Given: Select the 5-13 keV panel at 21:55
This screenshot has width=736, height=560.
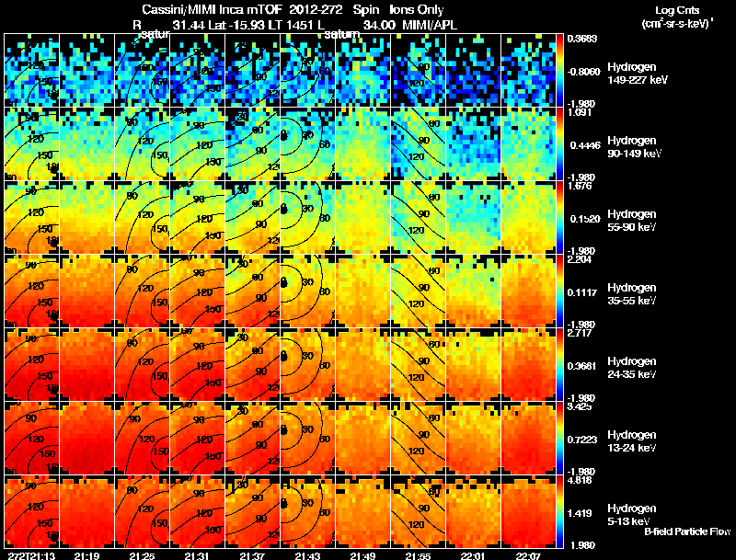Looking at the screenshot, I should [x=419, y=512].
